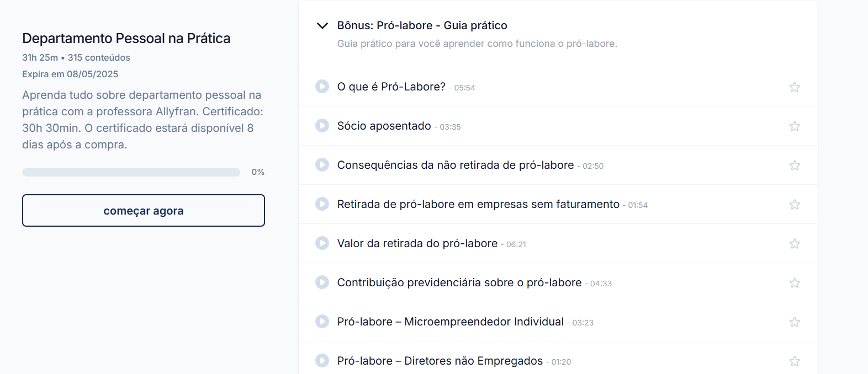Click play icon for 'Valor da retirada do pró-labore'
Viewport: 868px width, 374px height.
tap(322, 243)
